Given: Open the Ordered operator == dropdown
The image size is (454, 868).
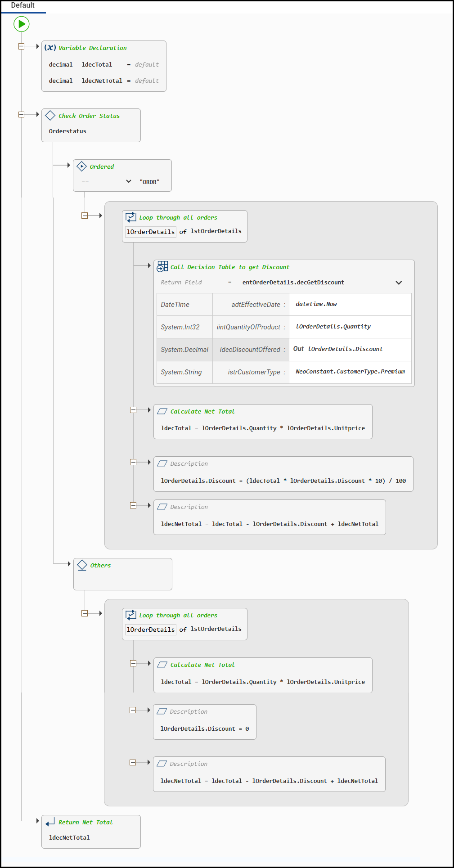Looking at the screenshot, I should pyautogui.click(x=129, y=181).
